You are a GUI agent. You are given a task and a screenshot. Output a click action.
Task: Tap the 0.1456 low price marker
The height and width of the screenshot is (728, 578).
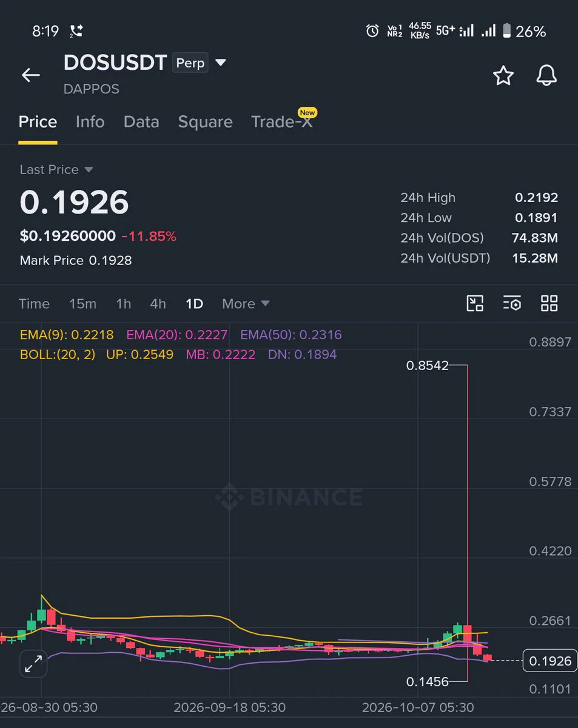(x=428, y=682)
